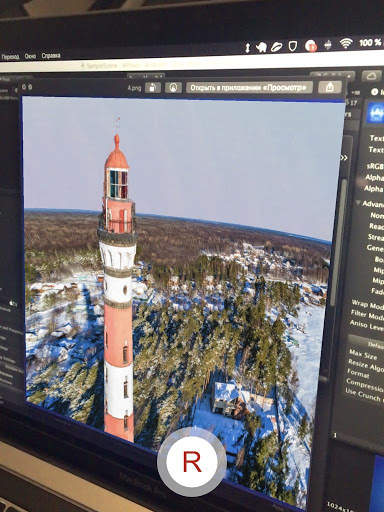Screen dimensions: 384x512
Task: Open the Окно menu
Action: pos(30,56)
